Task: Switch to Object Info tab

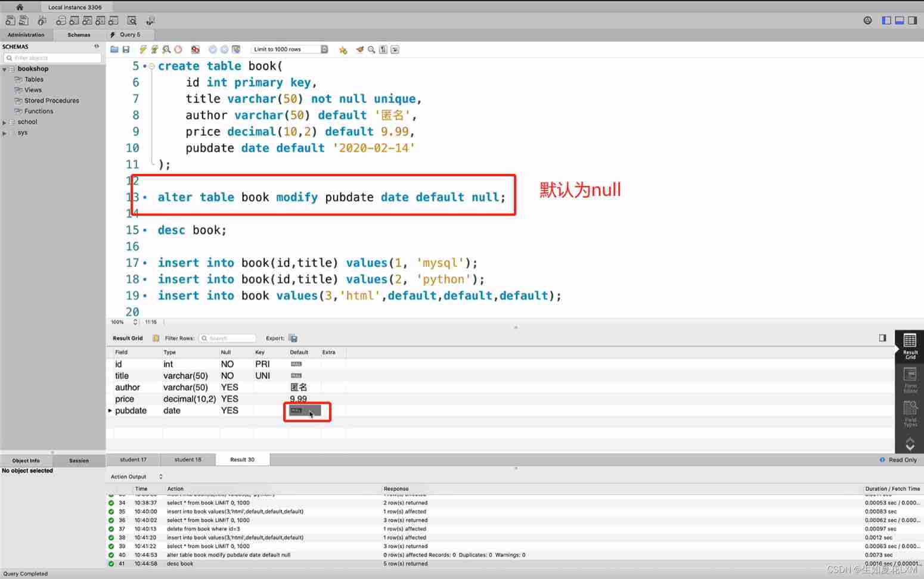Action: 26,460
